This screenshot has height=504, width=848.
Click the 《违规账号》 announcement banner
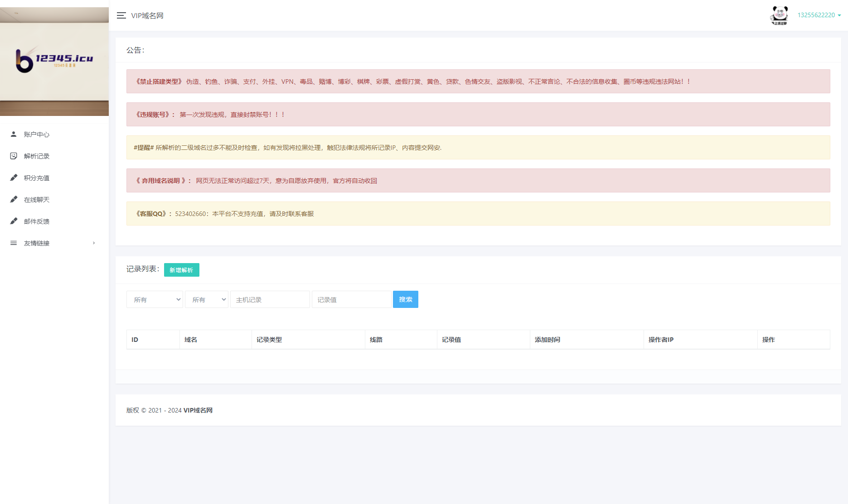[478, 115]
